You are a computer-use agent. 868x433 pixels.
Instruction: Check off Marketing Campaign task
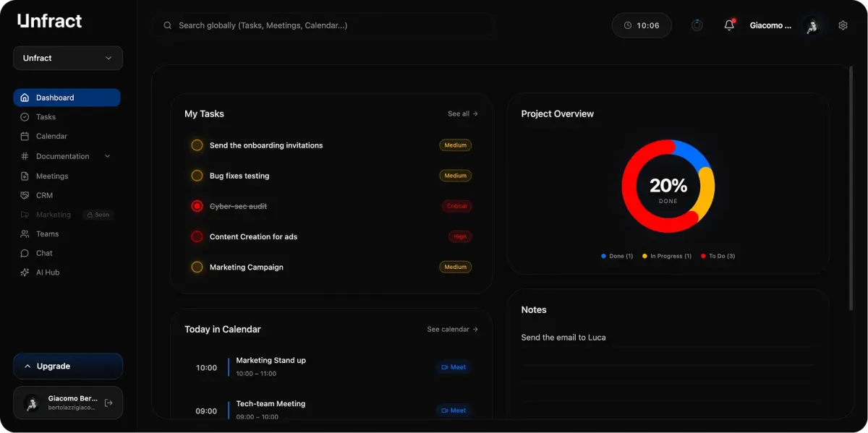point(197,267)
